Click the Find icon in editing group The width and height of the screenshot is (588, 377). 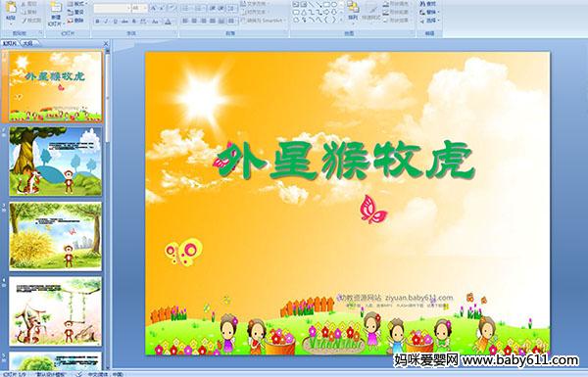428,4
